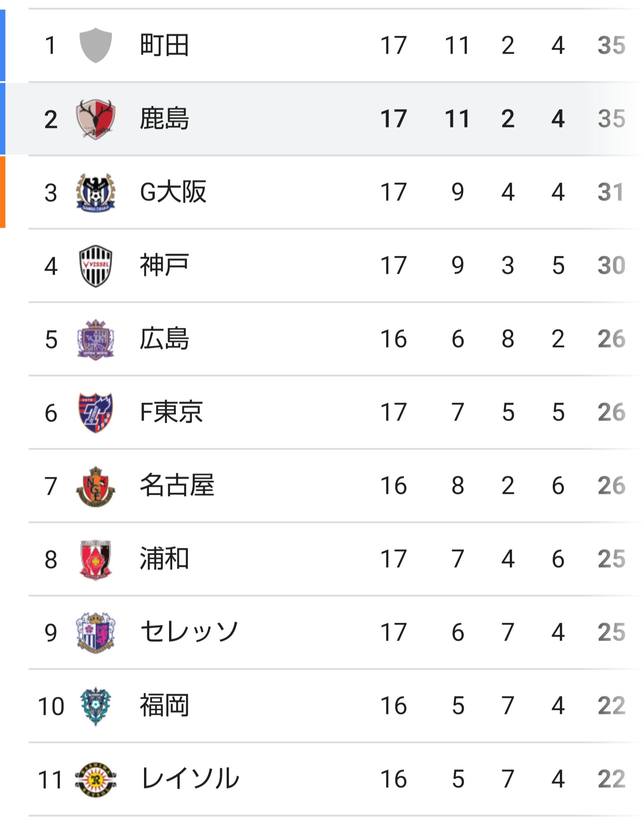Screen dimensions: 644x820
Task: Click the purple Sanfrecce Hiroshima crest
Action: (x=96, y=340)
